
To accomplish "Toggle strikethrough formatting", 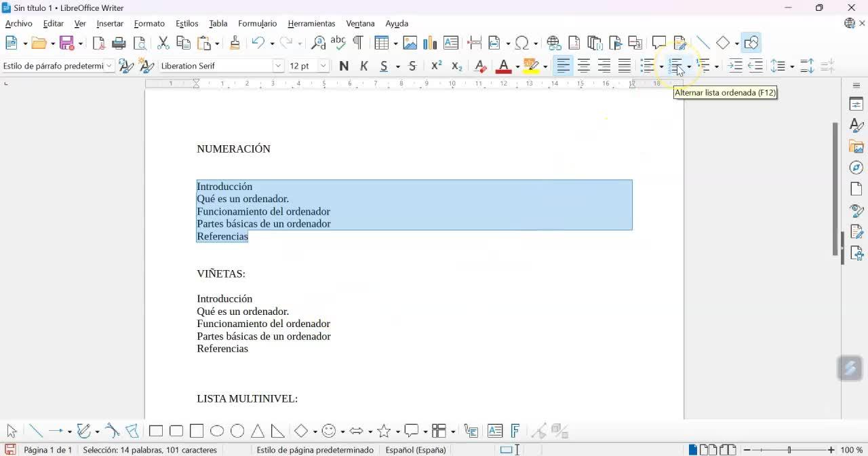I will click(412, 66).
